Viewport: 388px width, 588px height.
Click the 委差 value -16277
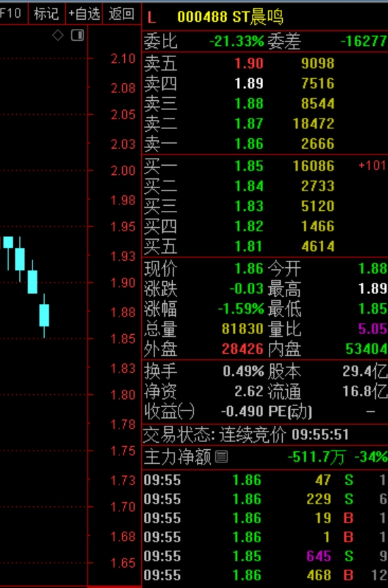click(363, 42)
